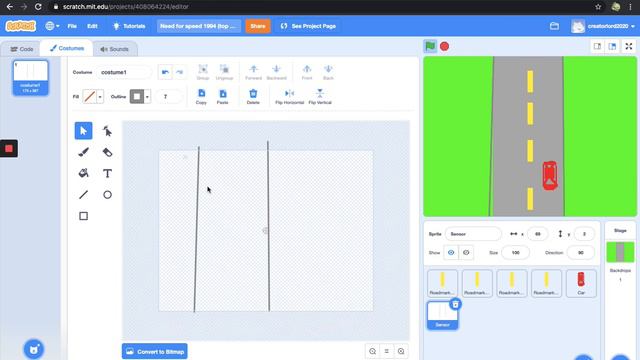This screenshot has width=640, height=360.
Task: Zoom out the costume canvas
Action: point(372,351)
